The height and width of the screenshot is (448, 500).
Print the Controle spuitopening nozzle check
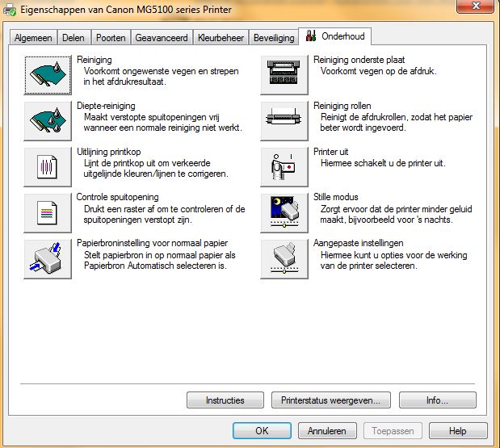pos(48,213)
